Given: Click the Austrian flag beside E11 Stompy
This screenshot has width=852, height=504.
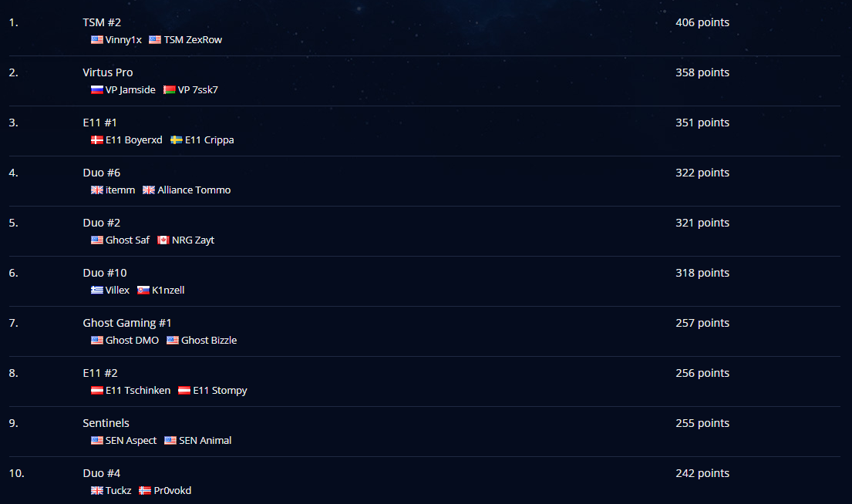Looking at the screenshot, I should (184, 391).
